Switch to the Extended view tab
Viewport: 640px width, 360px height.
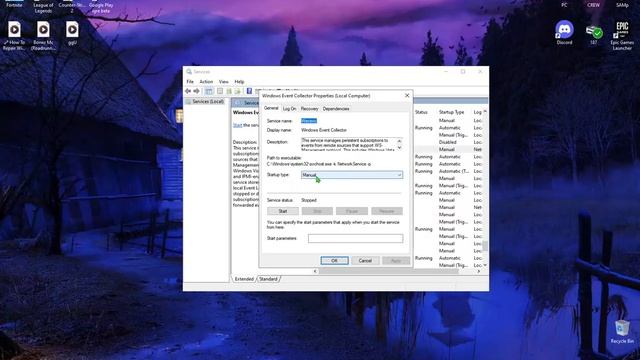tap(244, 279)
